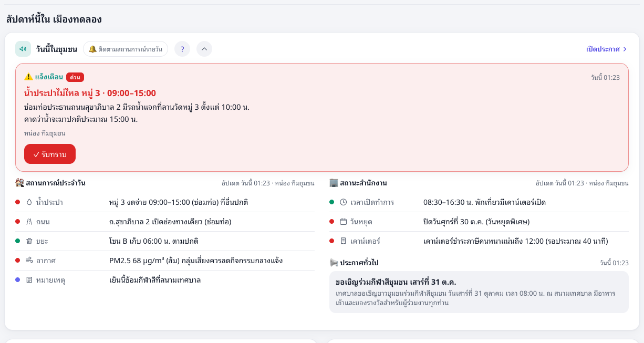Image resolution: width=644 pixels, height=343 pixels.
Task: Click the สถานะสำนักงาน section title
Action: (x=363, y=183)
